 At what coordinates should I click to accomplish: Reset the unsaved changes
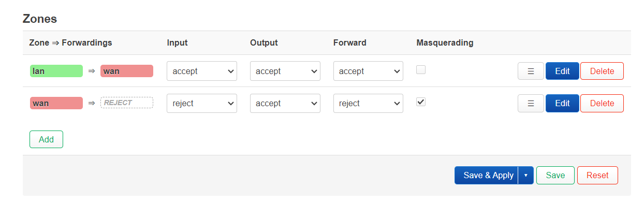coord(597,175)
